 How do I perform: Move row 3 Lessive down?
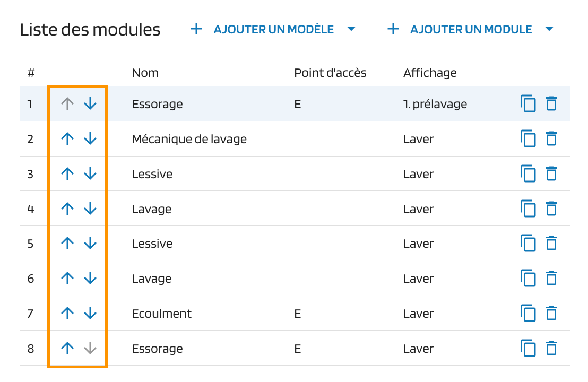[90, 174]
